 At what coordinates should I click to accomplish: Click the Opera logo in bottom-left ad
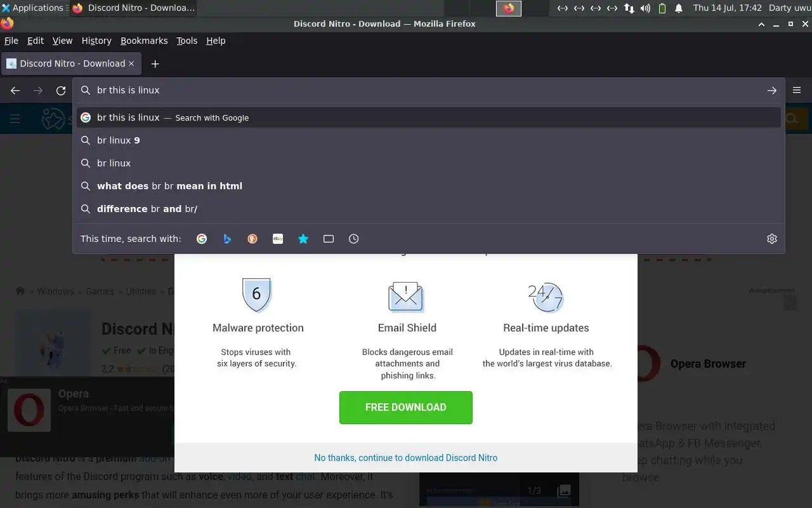click(x=29, y=410)
